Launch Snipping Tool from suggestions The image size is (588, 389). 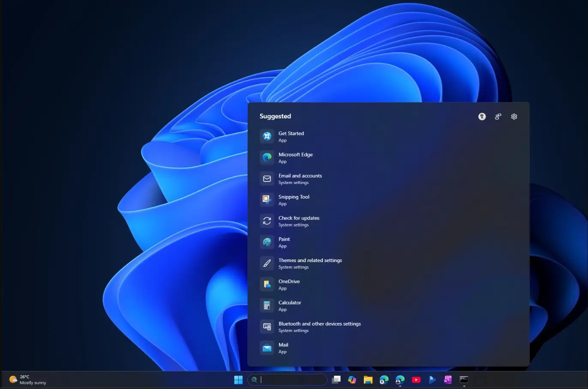388,200
